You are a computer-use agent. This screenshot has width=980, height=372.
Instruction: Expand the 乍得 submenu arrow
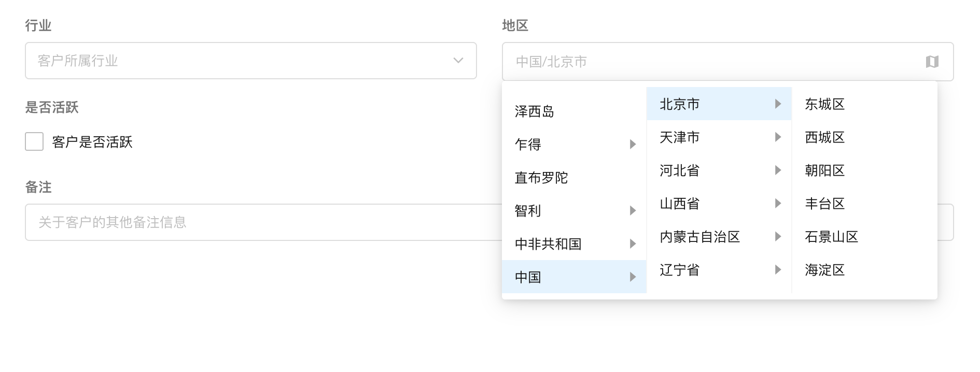point(633,144)
